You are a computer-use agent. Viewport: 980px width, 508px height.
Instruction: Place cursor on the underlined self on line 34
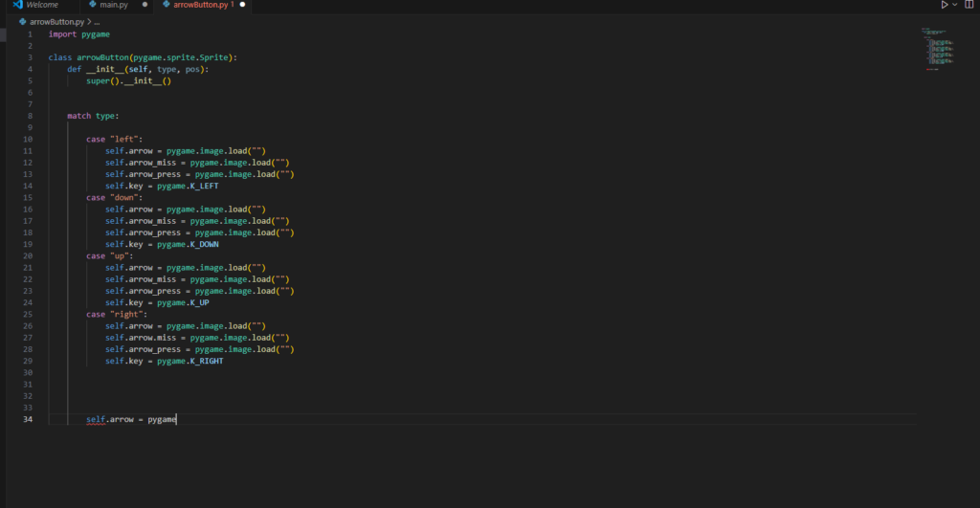coord(95,420)
